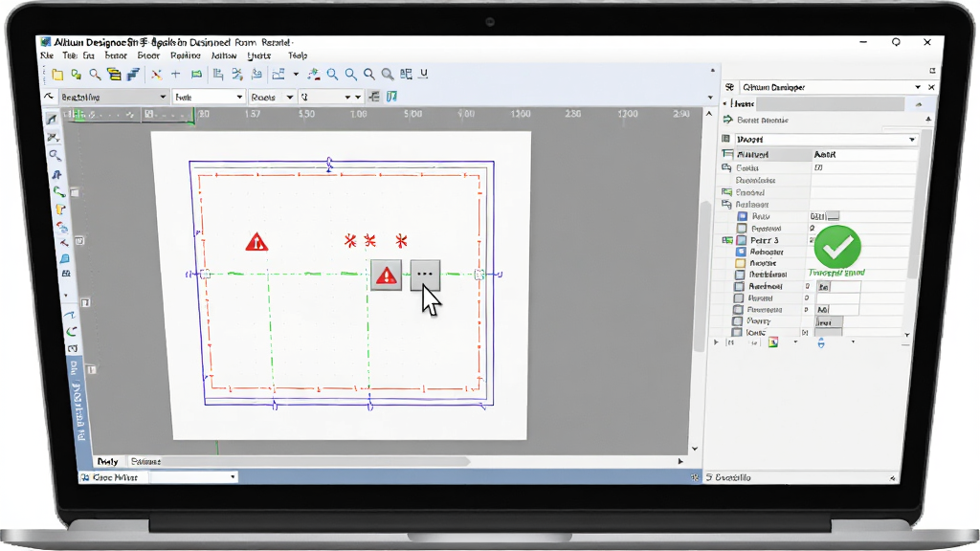This screenshot has height=551, width=980.
Task: Click the yellow folder open icon in toolbar
Action: point(57,75)
